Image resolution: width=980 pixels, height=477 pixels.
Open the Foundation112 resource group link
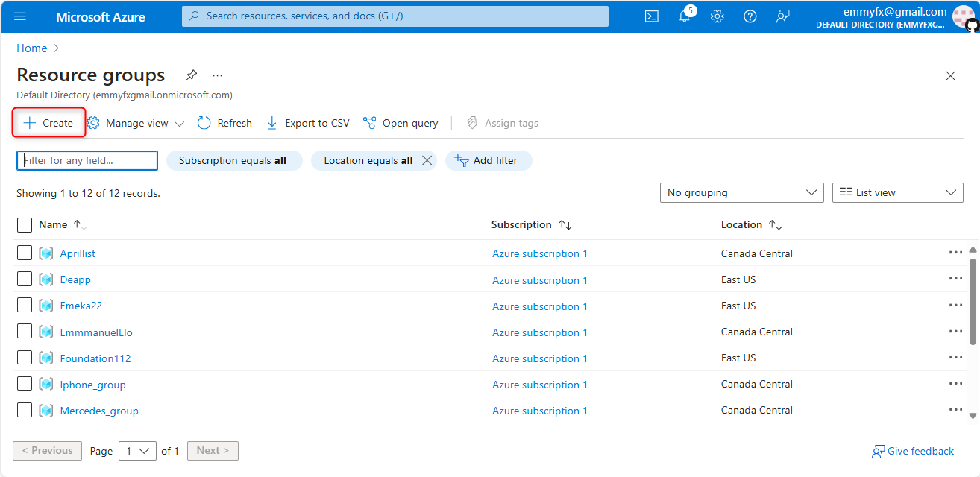pos(95,358)
